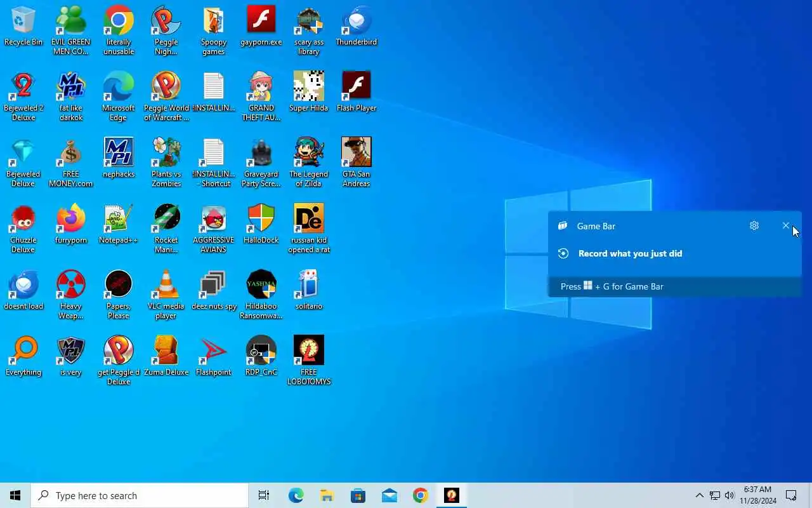
Task: Open Microsoft Store from the taskbar
Action: point(358,495)
